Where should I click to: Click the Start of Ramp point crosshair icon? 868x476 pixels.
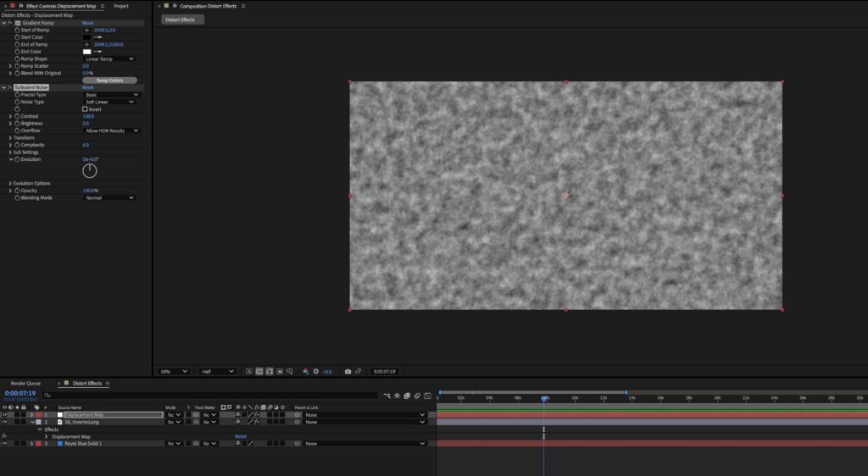pyautogui.click(x=86, y=30)
